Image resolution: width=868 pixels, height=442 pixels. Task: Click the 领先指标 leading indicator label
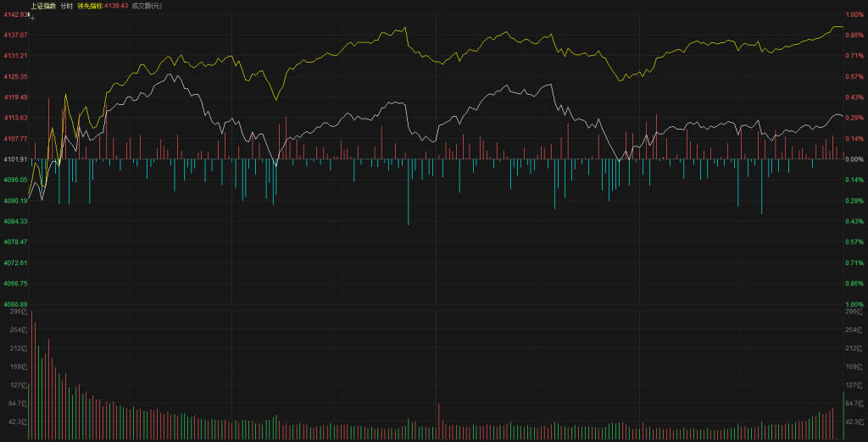103,6
